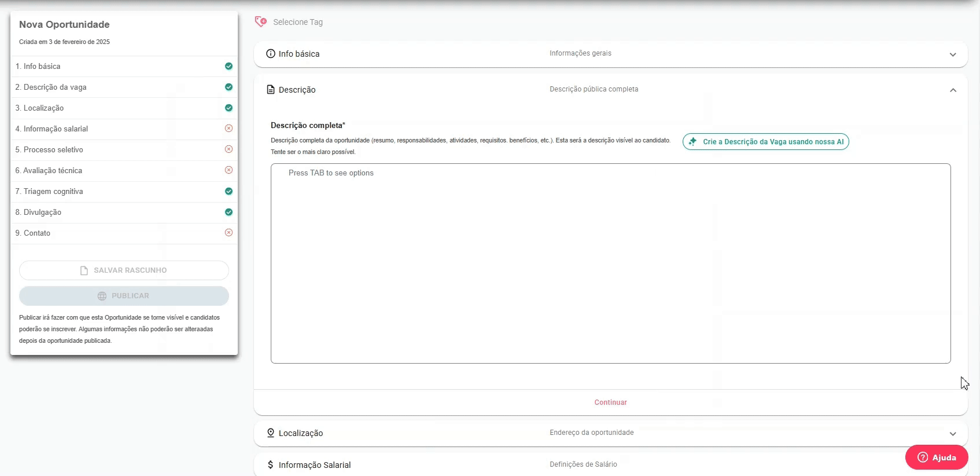Expand the Localização section chevron
980x476 pixels.
[x=952, y=434]
